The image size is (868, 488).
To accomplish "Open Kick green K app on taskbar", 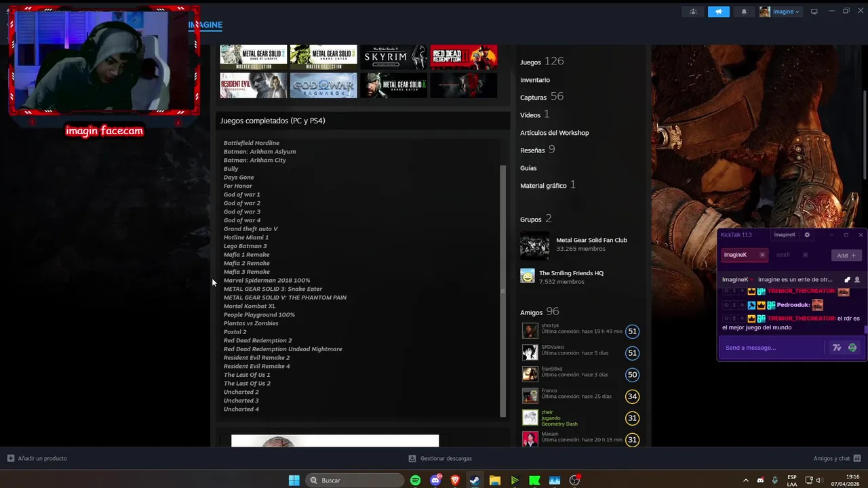I will pyautogui.click(x=535, y=480).
